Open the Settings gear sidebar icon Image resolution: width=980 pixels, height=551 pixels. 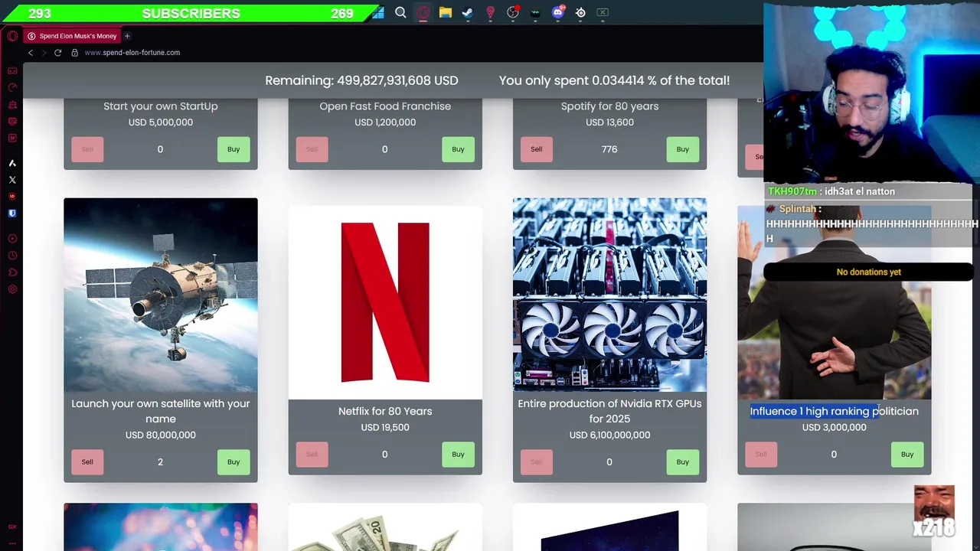point(12,289)
